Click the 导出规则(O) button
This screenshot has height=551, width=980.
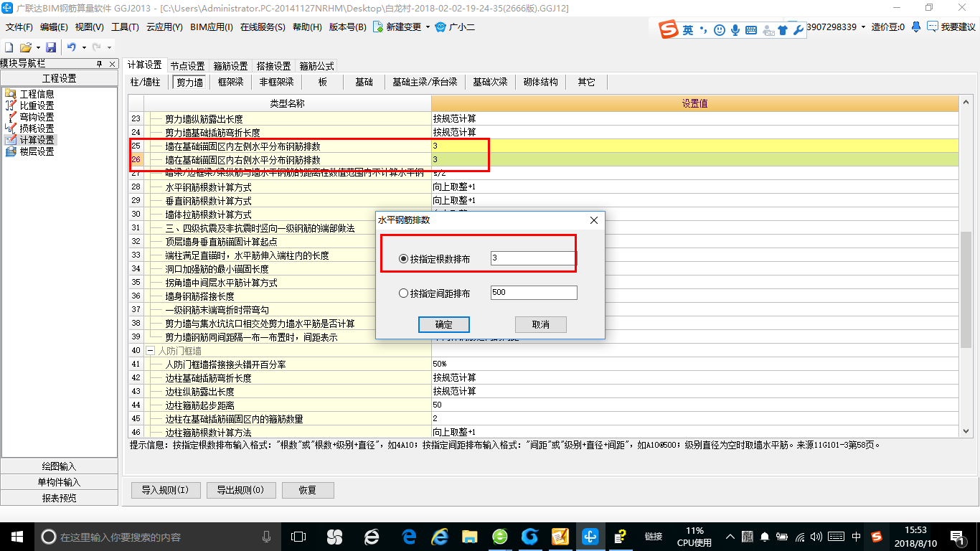click(240, 491)
